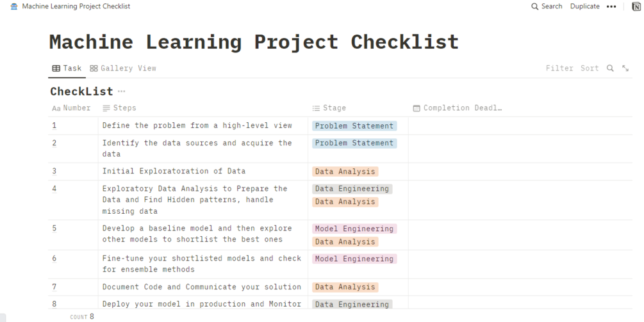Click the page icon beside breadcrumb title
Screen dimensions: 644x322
pyautogui.click(x=14, y=6)
